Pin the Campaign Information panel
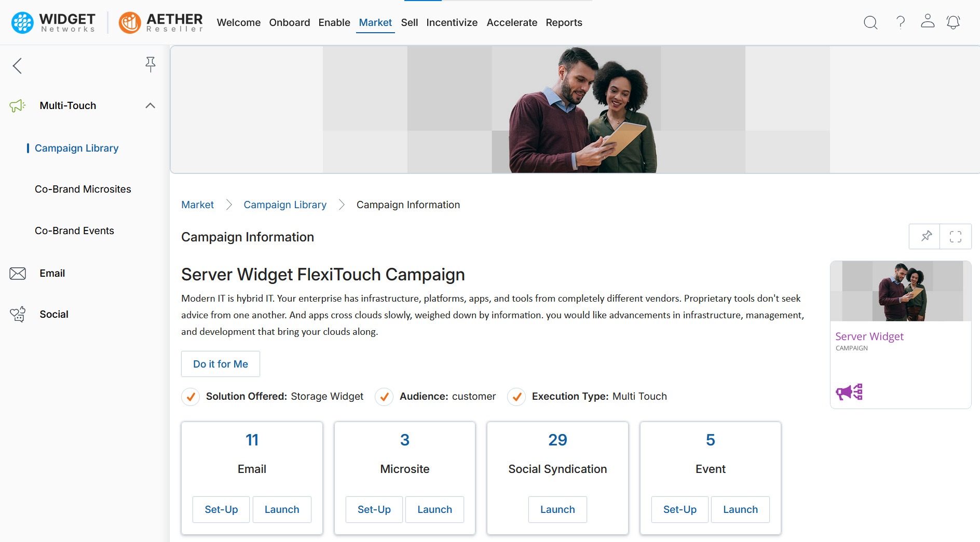Image resolution: width=980 pixels, height=542 pixels. click(x=926, y=237)
